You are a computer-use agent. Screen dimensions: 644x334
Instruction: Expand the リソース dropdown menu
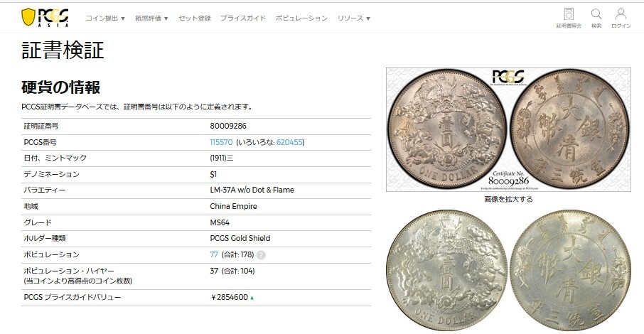point(353,18)
